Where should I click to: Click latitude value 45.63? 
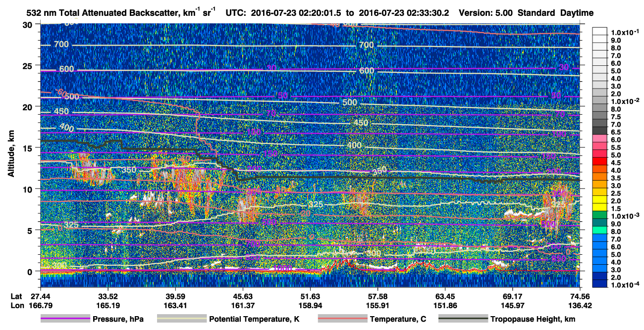pos(243,296)
